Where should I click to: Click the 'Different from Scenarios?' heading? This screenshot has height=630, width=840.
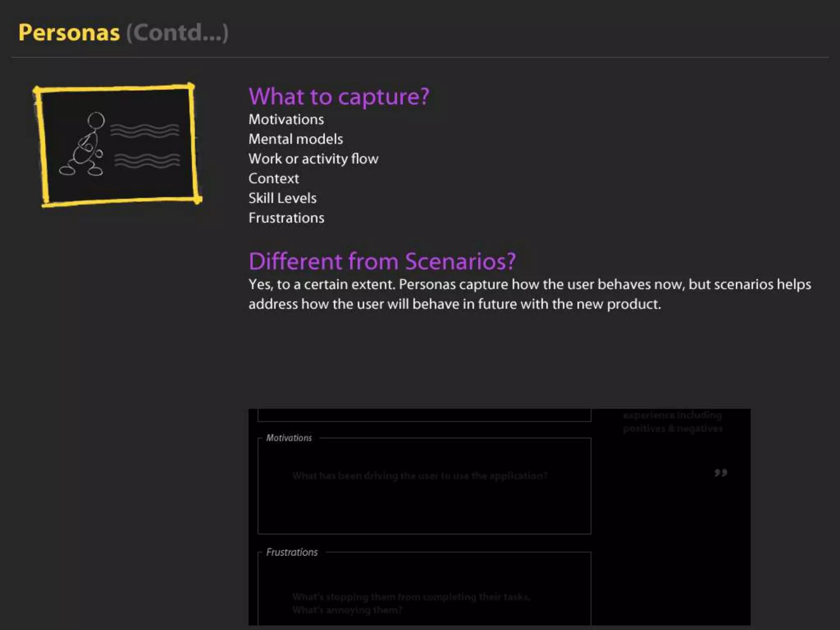(x=382, y=261)
